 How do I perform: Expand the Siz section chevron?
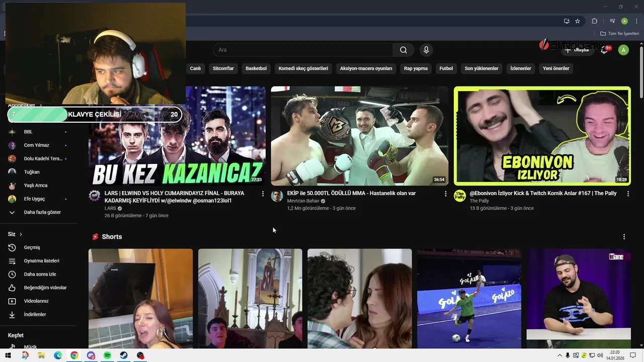pyautogui.click(x=21, y=234)
